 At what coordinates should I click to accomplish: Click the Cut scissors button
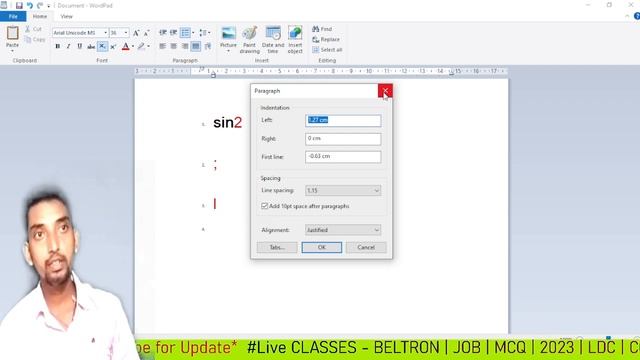pyautogui.click(x=33, y=29)
